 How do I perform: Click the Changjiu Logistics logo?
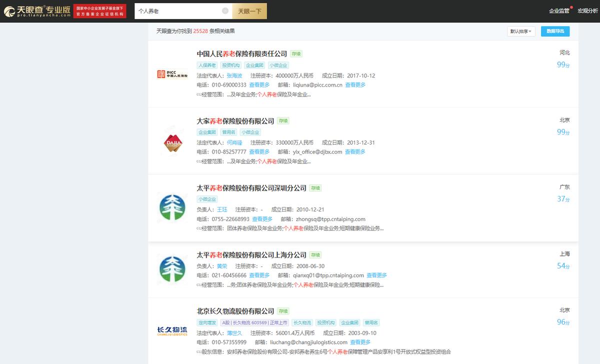coord(172,330)
